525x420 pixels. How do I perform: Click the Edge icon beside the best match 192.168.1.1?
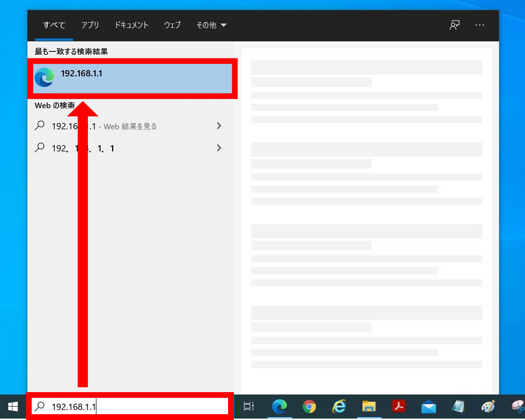[x=44, y=77]
